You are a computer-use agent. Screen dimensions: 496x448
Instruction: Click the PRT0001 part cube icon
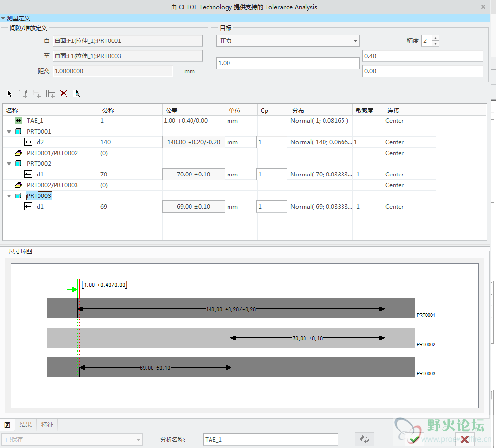19,131
